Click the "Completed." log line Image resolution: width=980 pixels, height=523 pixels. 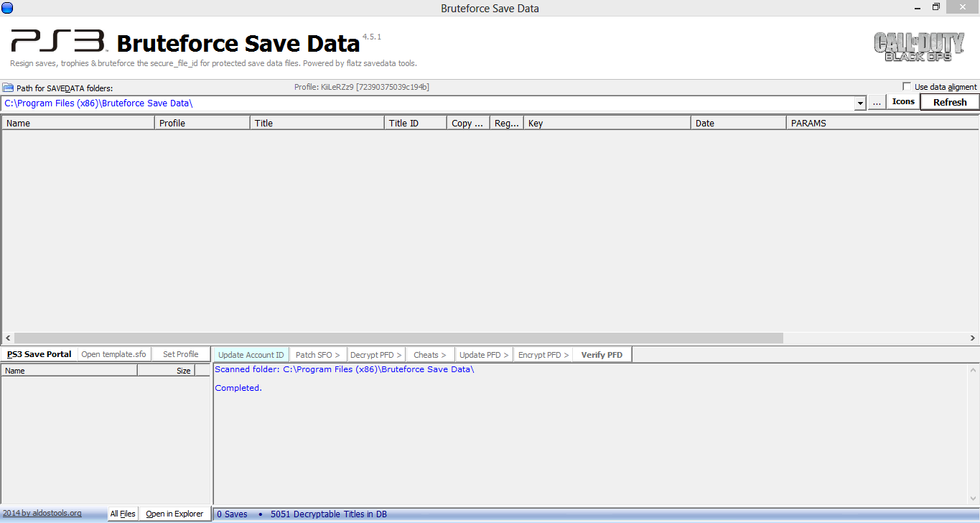pyautogui.click(x=238, y=388)
